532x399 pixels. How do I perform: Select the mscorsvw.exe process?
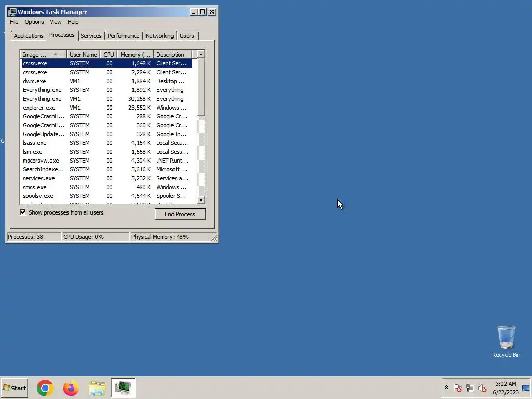pos(107,161)
